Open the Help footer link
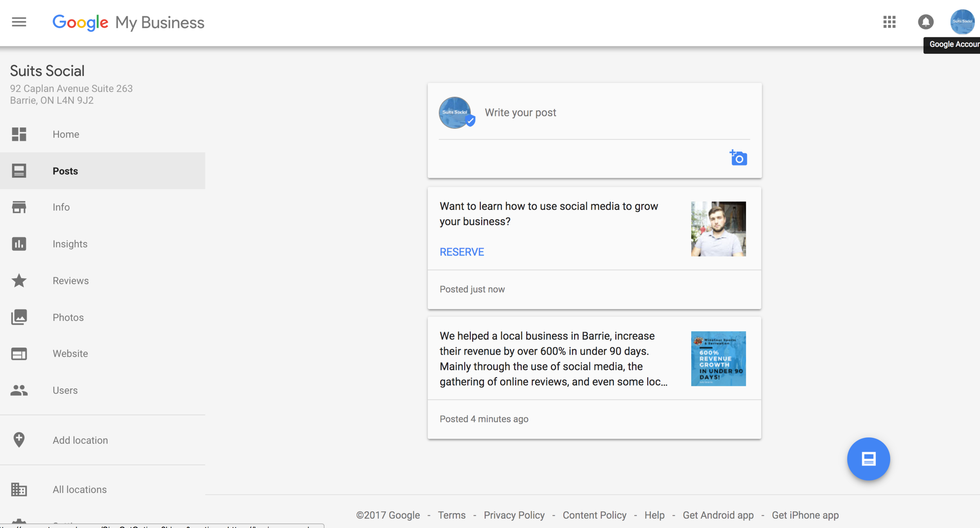 654,515
